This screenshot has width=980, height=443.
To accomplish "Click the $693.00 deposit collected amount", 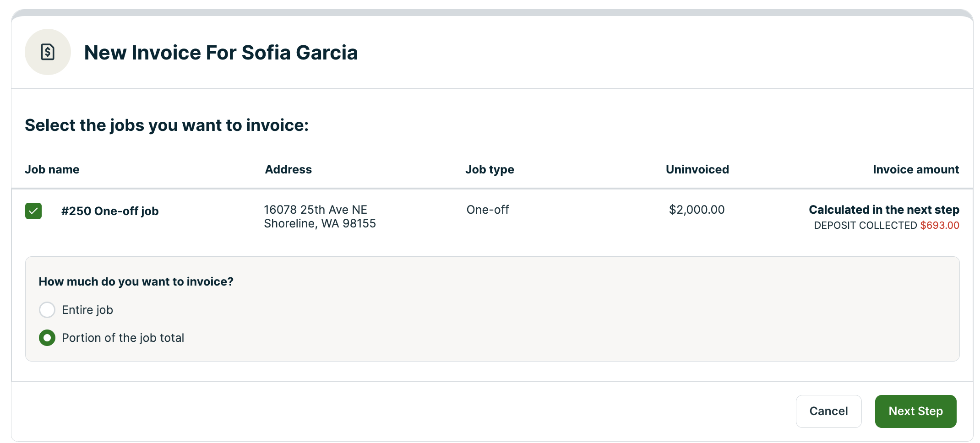I will (940, 225).
